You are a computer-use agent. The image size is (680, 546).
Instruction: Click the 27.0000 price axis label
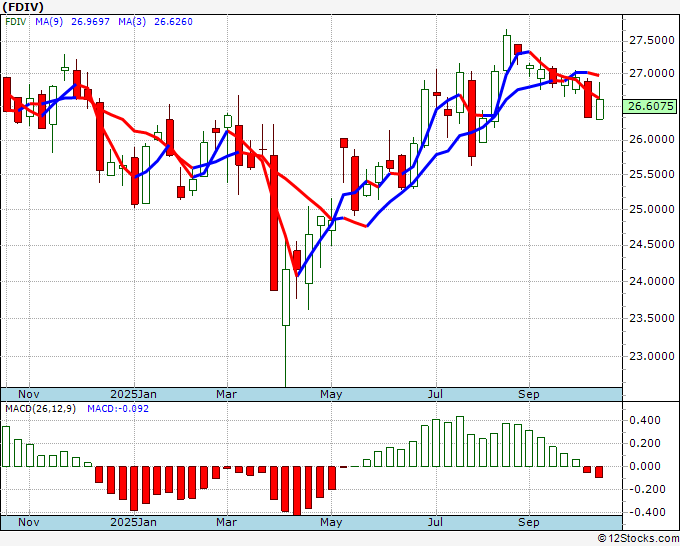pos(652,73)
